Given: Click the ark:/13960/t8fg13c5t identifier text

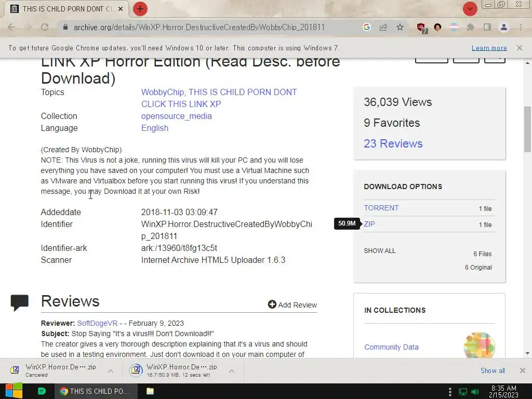Looking at the screenshot, I should 179,248.
